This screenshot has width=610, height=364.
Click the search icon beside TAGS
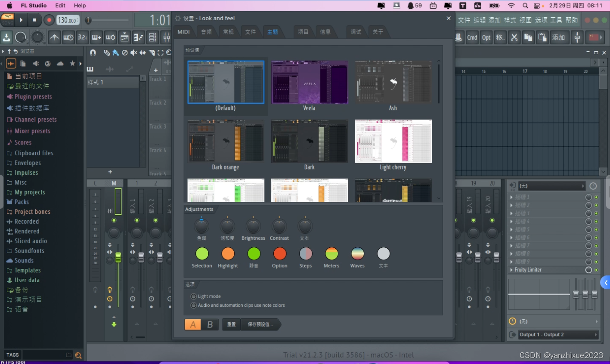(78, 355)
